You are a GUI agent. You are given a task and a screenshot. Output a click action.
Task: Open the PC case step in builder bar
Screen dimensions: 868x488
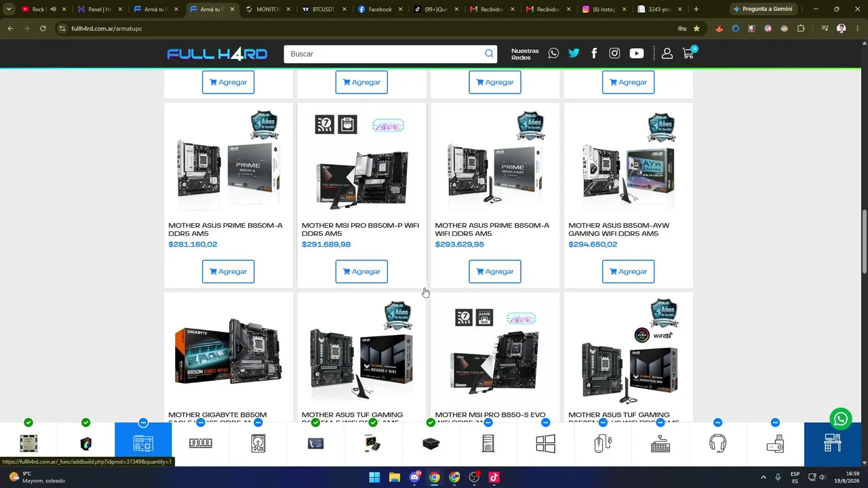pyautogui.click(x=488, y=444)
